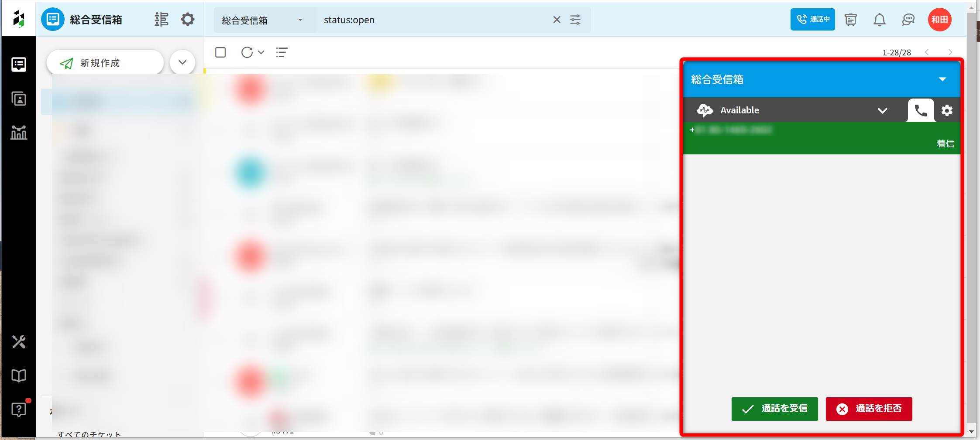Image resolution: width=980 pixels, height=440 pixels.
Task: Expand the arrow next to 新規作成
Action: point(182,62)
